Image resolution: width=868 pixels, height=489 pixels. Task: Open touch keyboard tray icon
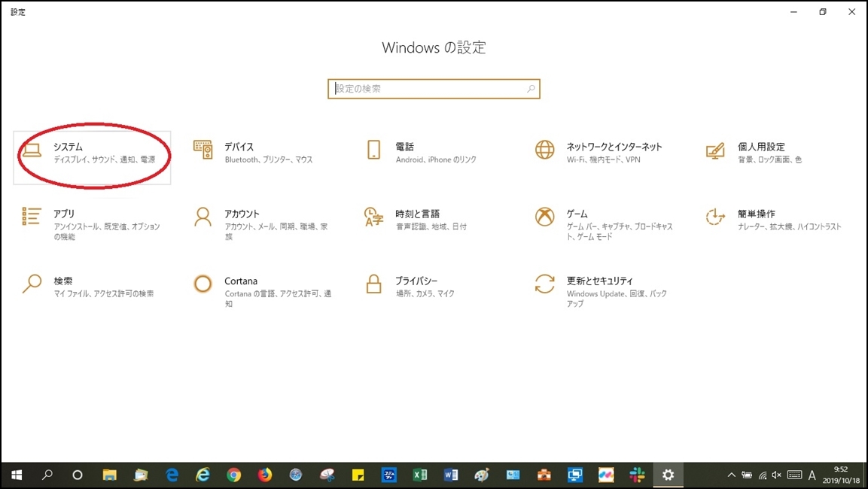[794, 475]
